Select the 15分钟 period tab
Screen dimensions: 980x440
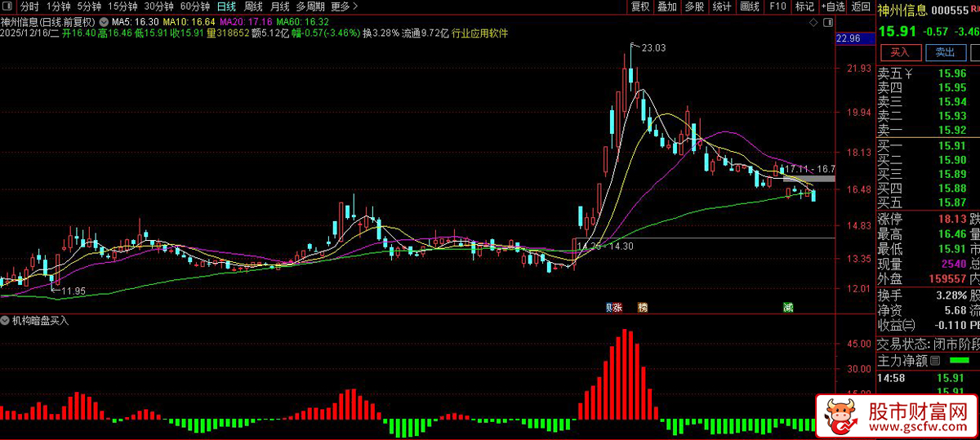tap(122, 7)
